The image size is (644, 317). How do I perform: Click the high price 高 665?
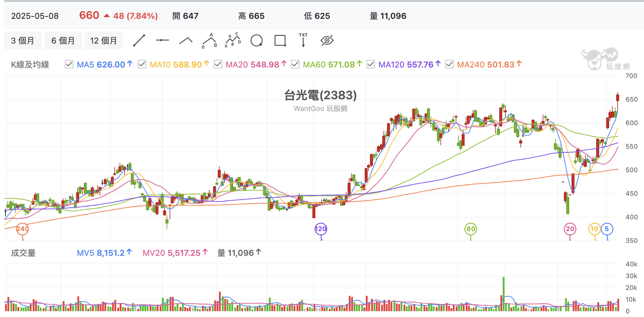pyautogui.click(x=251, y=16)
